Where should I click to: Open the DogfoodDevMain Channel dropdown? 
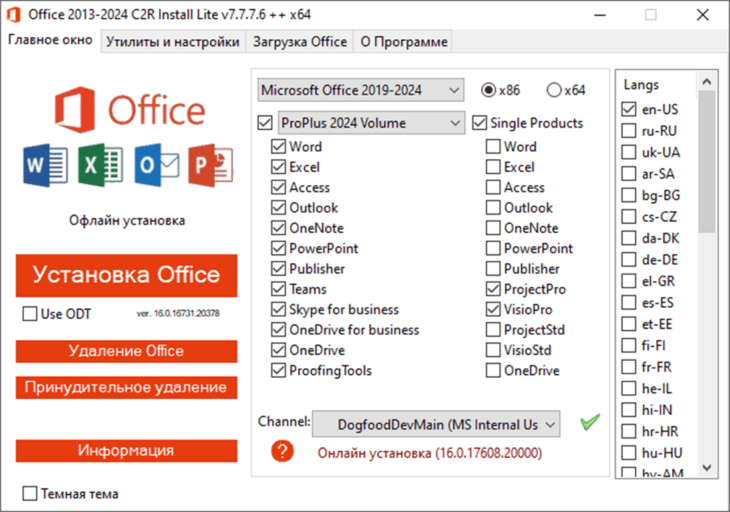click(436, 424)
